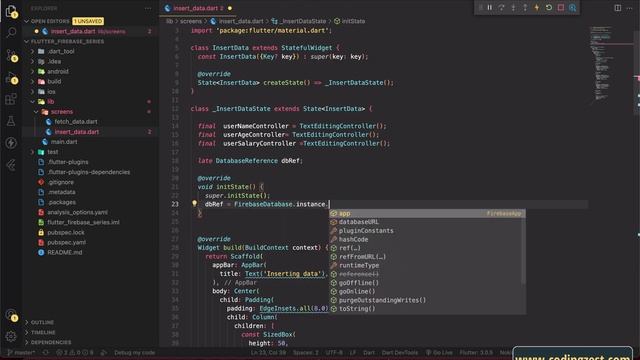Click Go Live in status bar

point(439,353)
